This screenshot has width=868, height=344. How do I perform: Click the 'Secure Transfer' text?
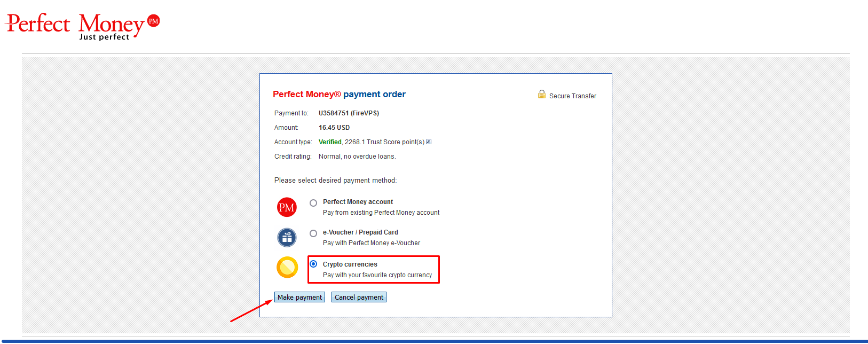(573, 96)
